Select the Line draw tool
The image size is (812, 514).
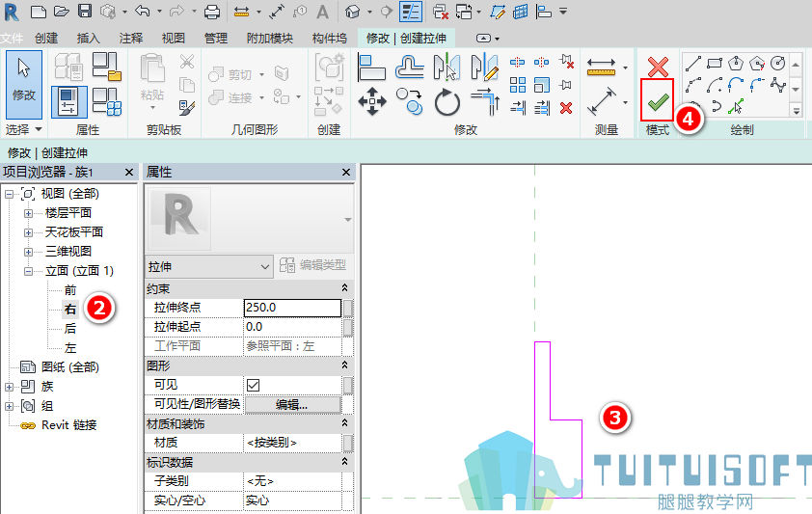(x=692, y=64)
